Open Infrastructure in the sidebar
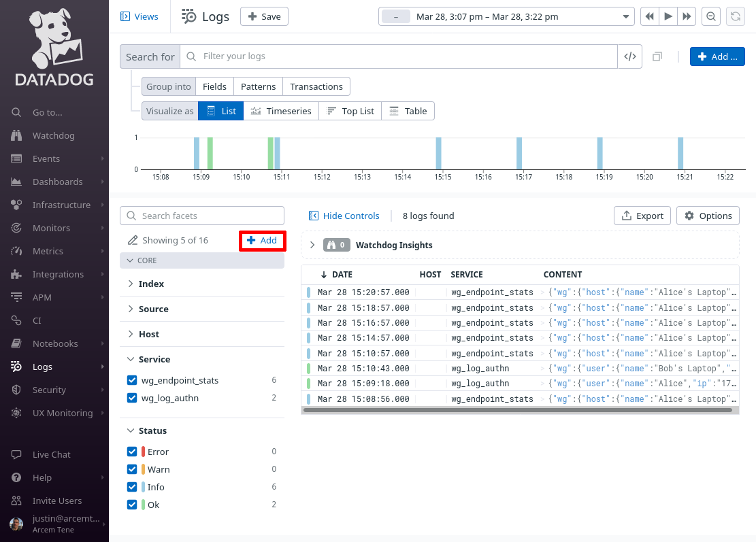756x542 pixels. 61,205
